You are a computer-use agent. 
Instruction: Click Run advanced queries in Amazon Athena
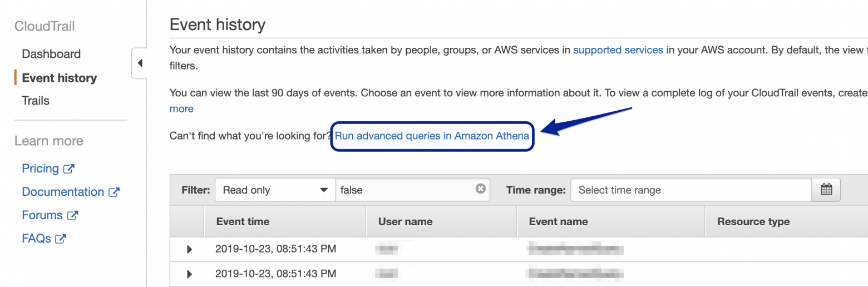tap(432, 136)
